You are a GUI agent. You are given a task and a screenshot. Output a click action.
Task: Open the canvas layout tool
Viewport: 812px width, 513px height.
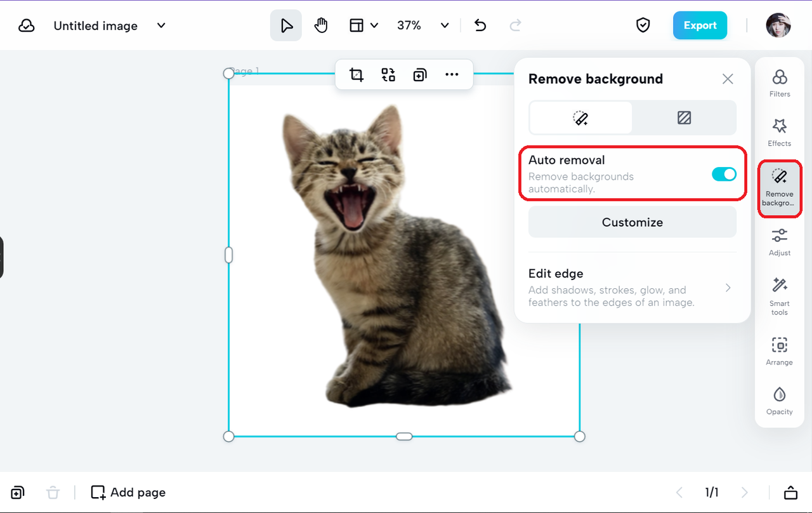click(x=357, y=25)
